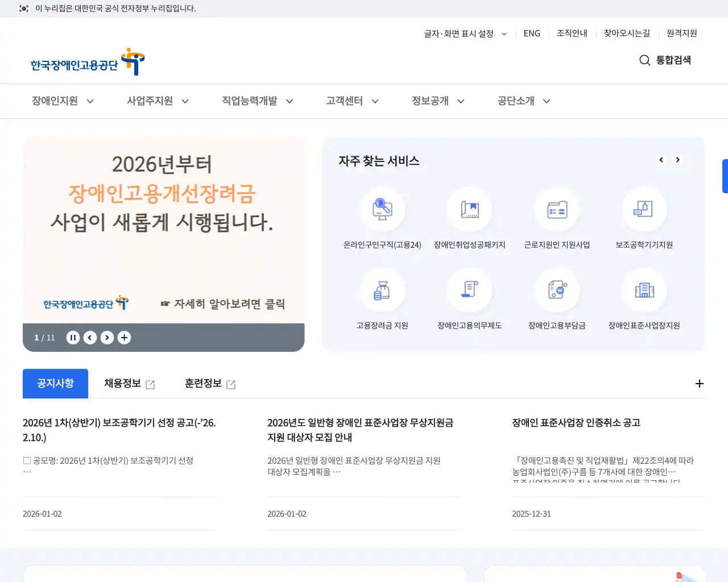Expand the 장애인지원 navigation menu
Screen dimensions: 728x582
pos(61,101)
